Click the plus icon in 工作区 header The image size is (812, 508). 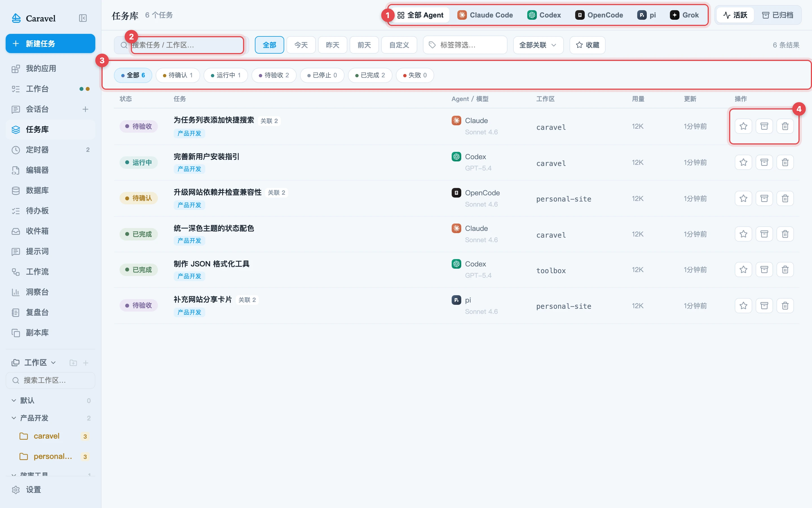click(85, 363)
